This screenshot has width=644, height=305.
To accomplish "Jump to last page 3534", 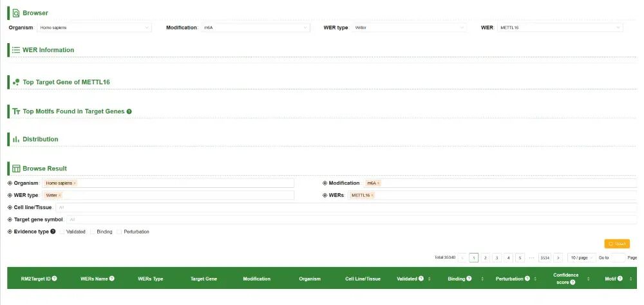I will [545, 258].
